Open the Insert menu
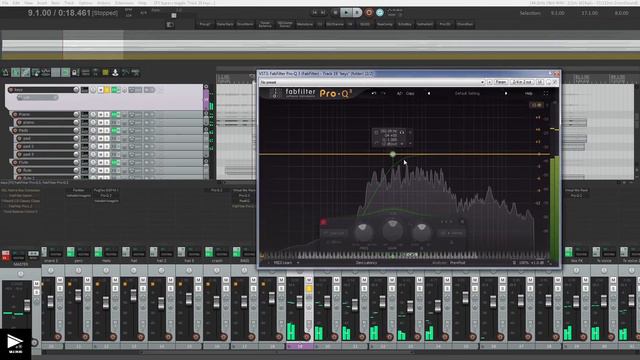 (42, 2)
